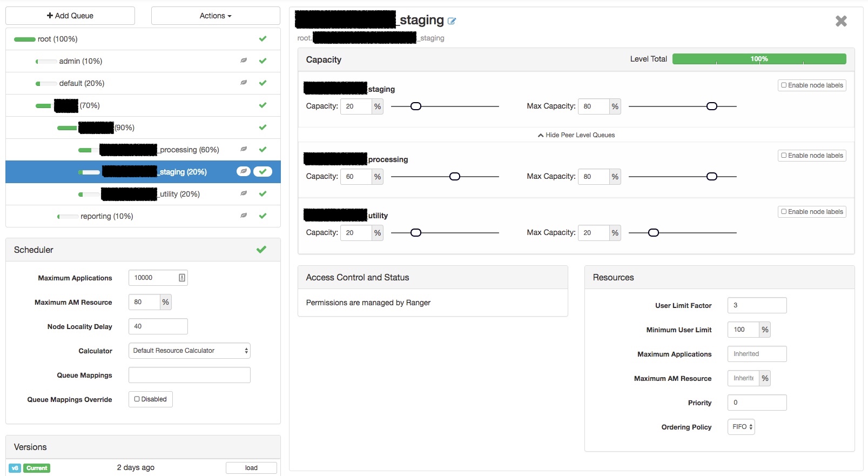Viewport: 868px width, 476px height.
Task: Enable node labels for the staging queue
Action: click(x=812, y=85)
